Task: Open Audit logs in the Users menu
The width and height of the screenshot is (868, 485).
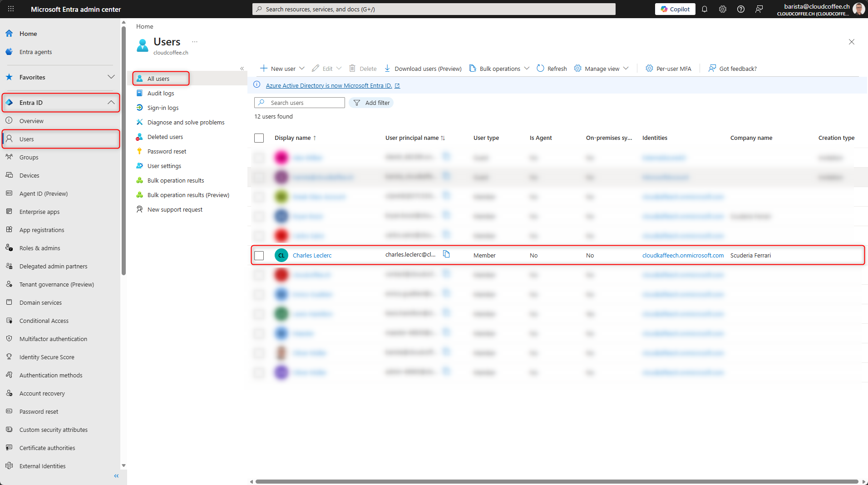Action: click(x=161, y=93)
